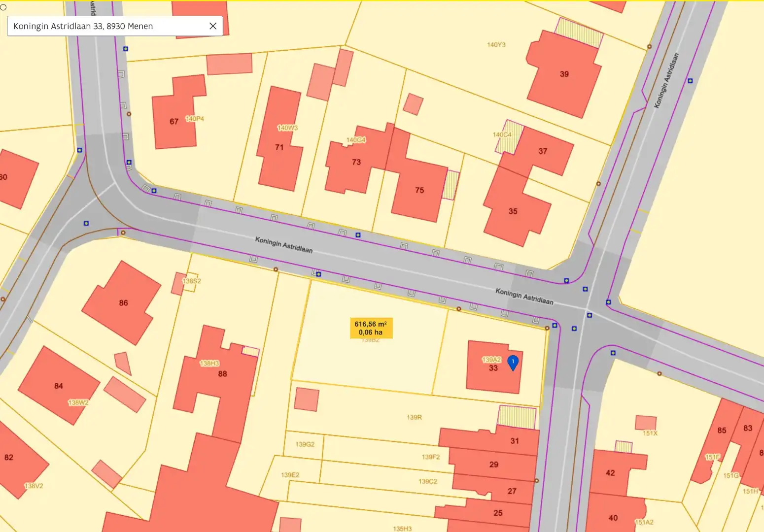Select building number 75
This screenshot has width=764, height=532.
[419, 190]
